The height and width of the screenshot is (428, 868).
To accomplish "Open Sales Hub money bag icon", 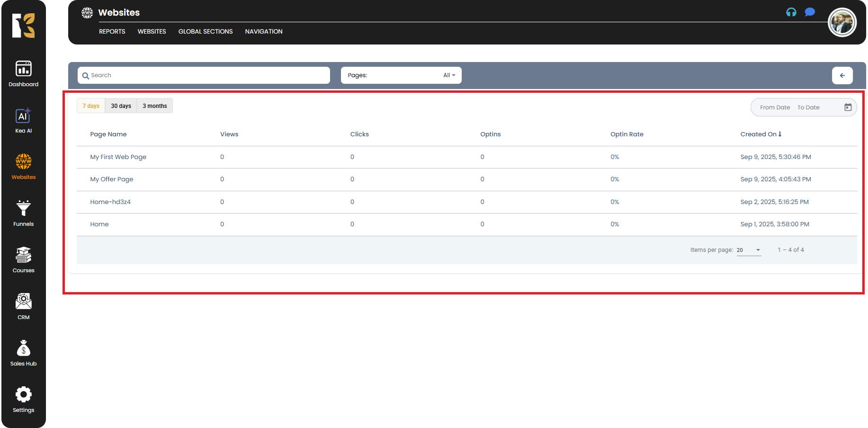I will [23, 348].
